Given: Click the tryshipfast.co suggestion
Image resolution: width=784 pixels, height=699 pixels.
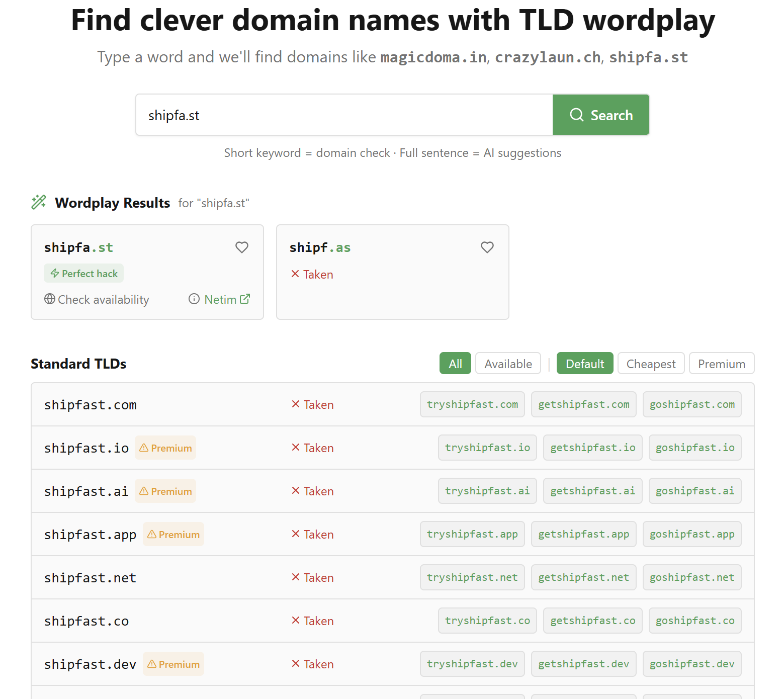Looking at the screenshot, I should [487, 621].
